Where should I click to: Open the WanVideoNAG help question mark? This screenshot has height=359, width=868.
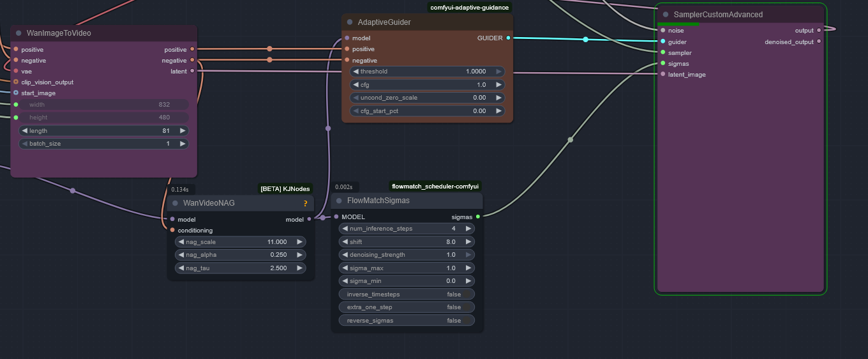click(x=305, y=203)
